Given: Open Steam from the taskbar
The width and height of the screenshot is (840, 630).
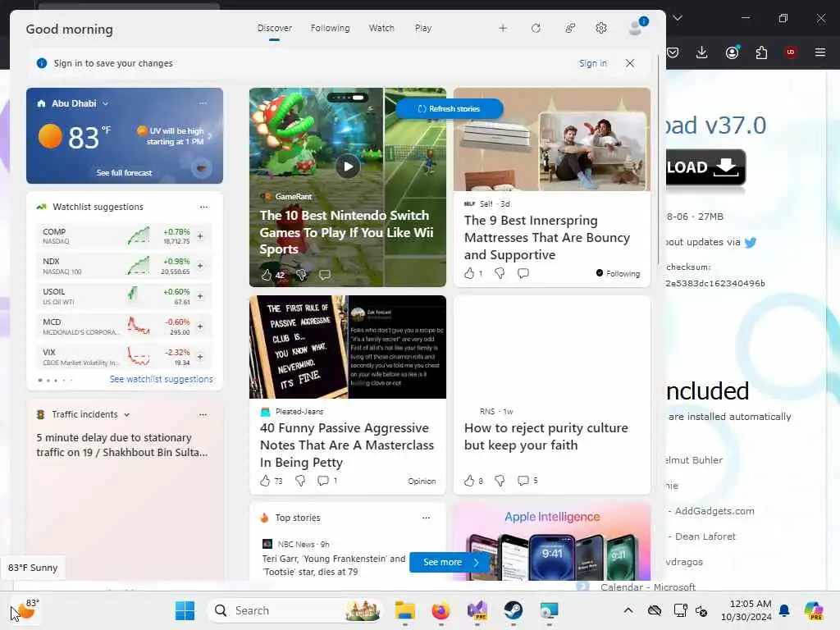Looking at the screenshot, I should [x=514, y=610].
